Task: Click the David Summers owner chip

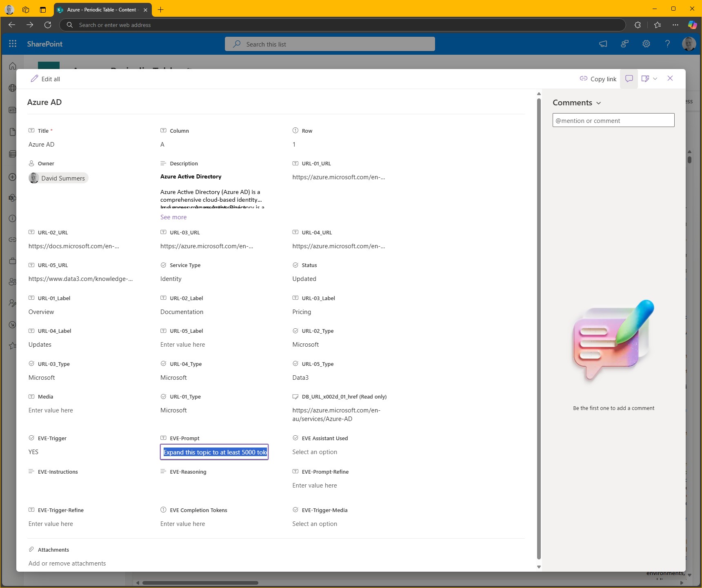Action: [x=58, y=178]
